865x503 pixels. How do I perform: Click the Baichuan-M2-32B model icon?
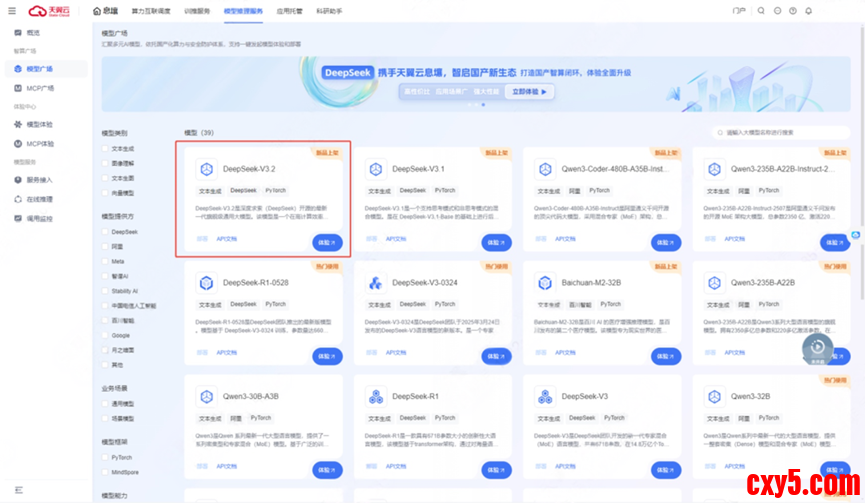[x=545, y=283]
